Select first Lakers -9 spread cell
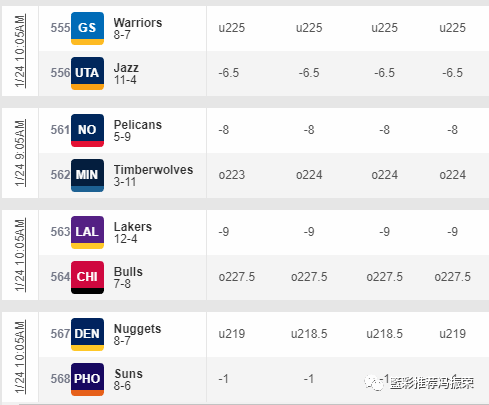The image size is (489, 405). 224,232
